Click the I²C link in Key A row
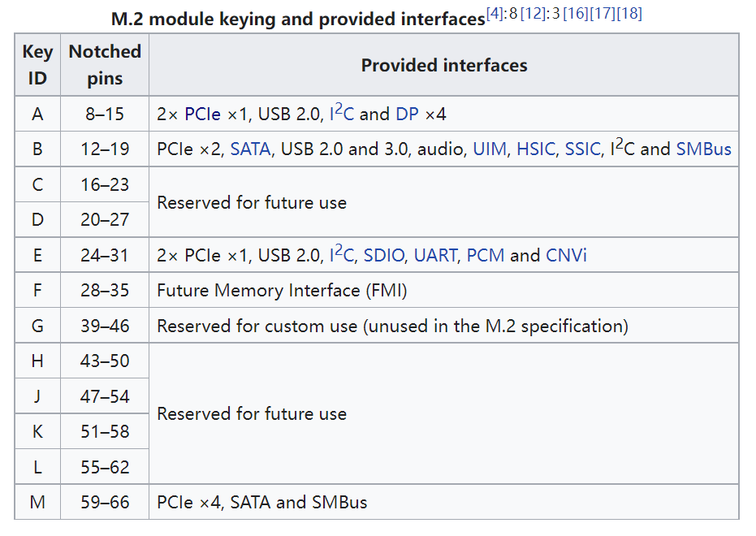Viewport: 756px width, 536px height. pos(342,115)
